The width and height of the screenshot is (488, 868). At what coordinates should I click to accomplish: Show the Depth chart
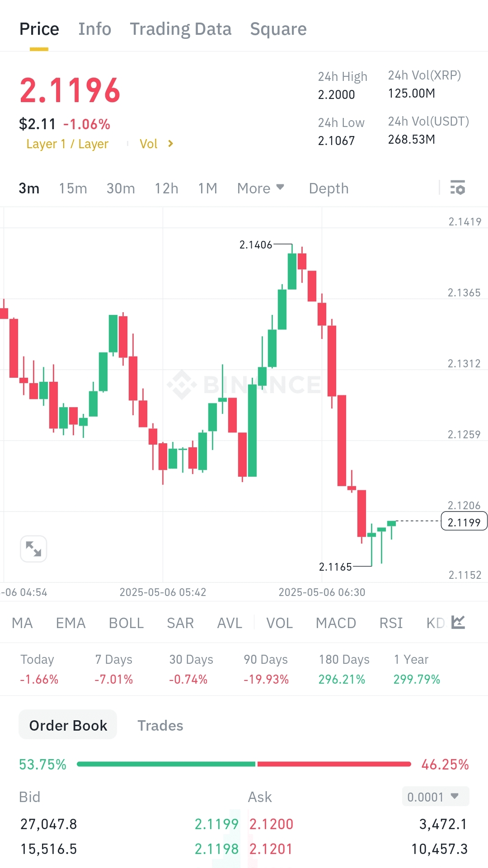click(x=328, y=188)
